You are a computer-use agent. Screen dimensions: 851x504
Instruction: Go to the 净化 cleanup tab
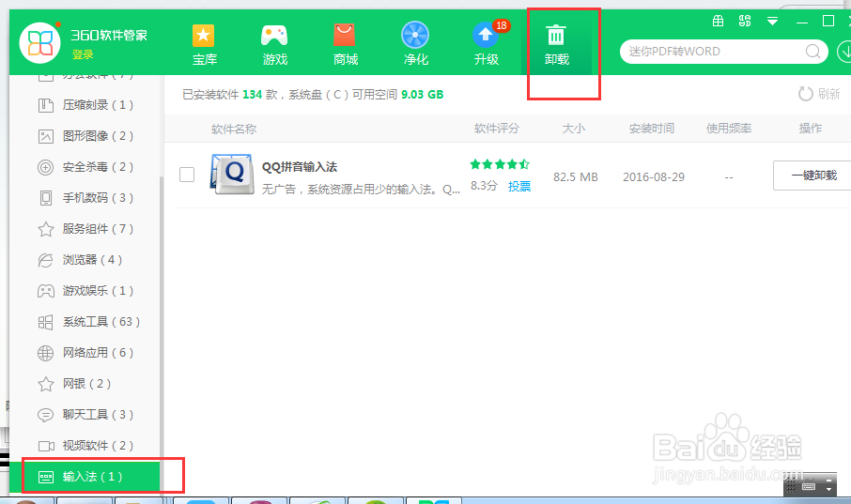(x=416, y=44)
